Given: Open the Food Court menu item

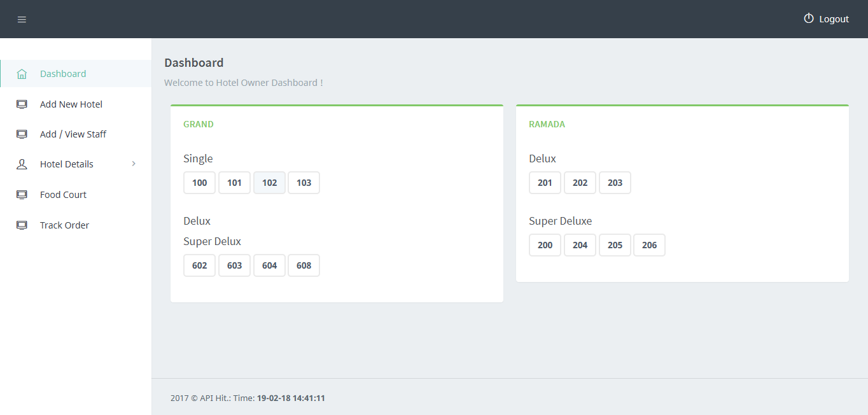Looking at the screenshot, I should click(63, 195).
